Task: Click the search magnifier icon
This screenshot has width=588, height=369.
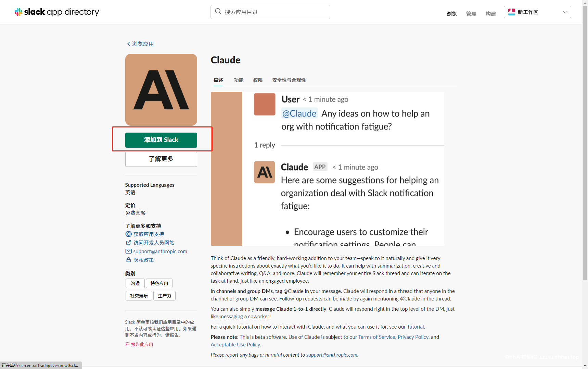Action: coord(218,12)
